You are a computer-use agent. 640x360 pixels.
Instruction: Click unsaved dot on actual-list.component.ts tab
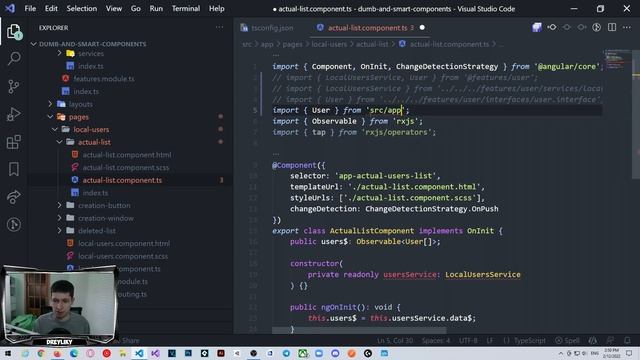tap(422, 28)
